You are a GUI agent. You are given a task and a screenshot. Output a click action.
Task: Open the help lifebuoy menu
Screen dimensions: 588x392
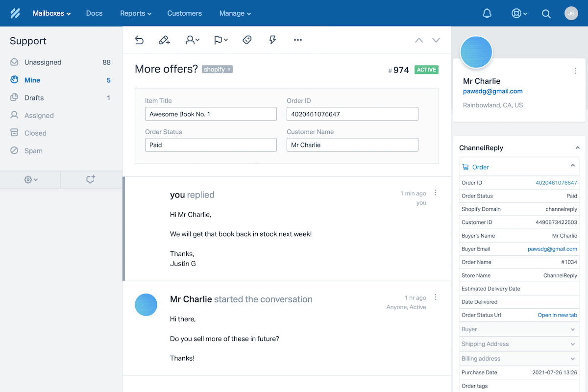pos(519,13)
